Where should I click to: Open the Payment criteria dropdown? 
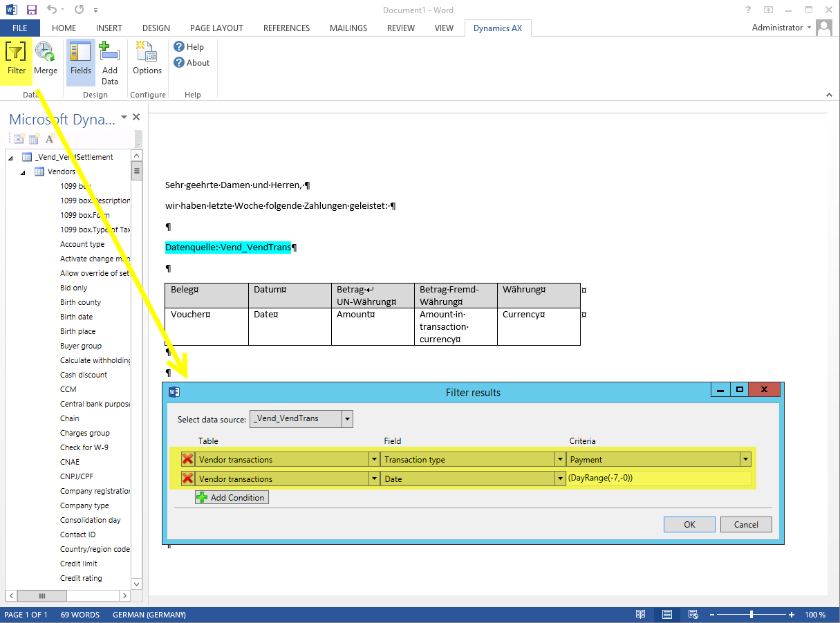pos(745,460)
